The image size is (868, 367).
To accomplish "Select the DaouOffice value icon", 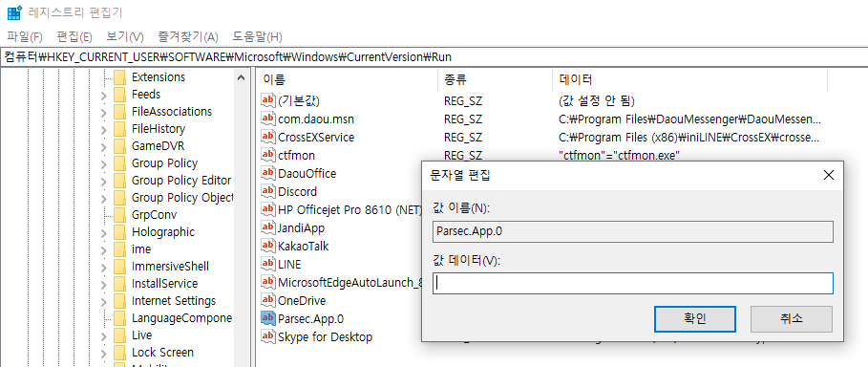I will click(x=268, y=173).
